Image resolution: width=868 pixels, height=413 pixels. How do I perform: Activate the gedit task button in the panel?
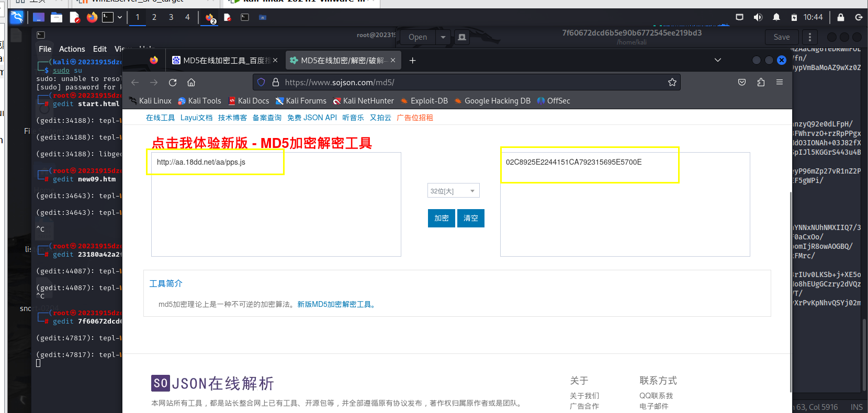[228, 17]
